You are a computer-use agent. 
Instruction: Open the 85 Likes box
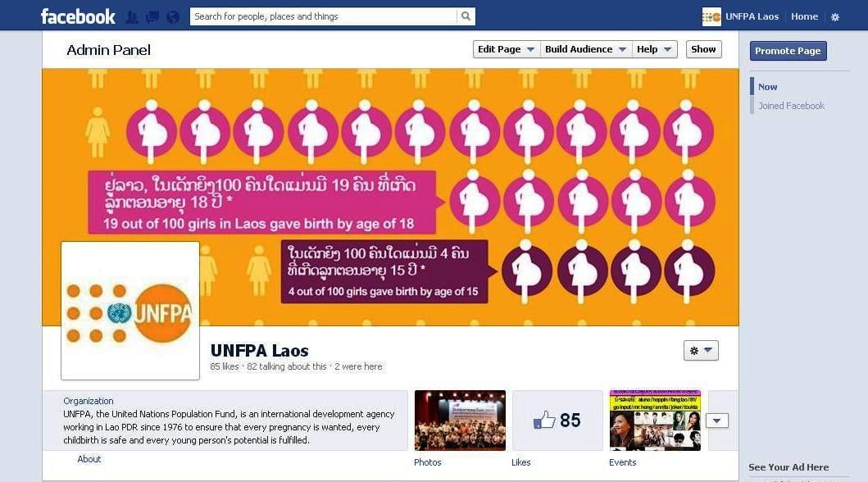557,420
